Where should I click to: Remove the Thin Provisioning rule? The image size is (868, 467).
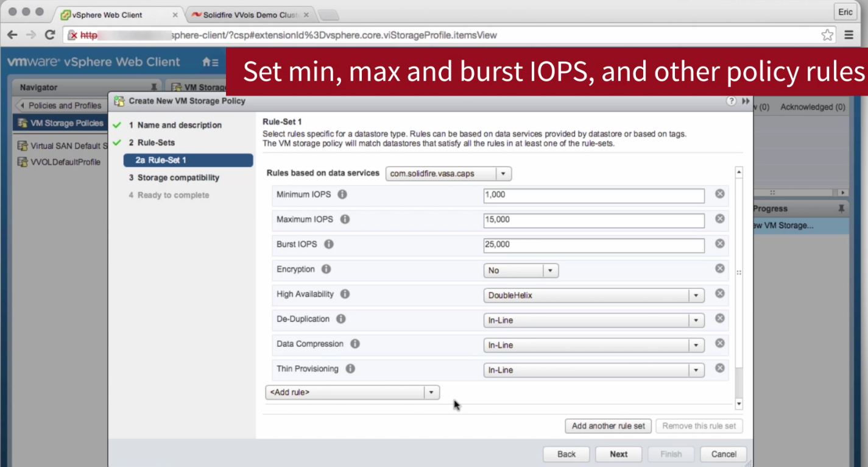pos(719,368)
